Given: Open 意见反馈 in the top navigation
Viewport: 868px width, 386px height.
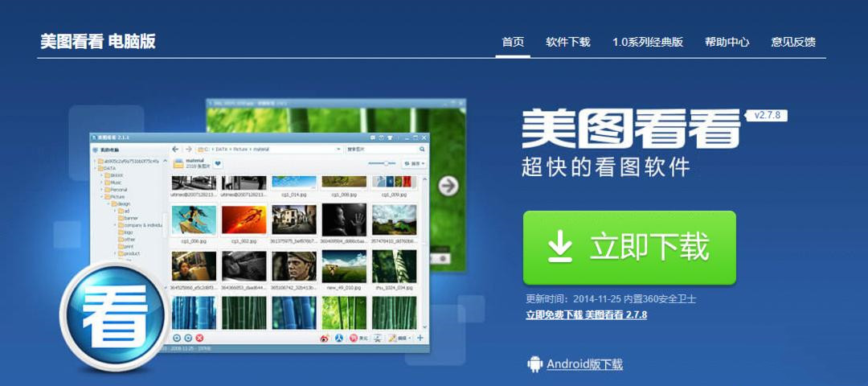Looking at the screenshot, I should coord(793,42).
